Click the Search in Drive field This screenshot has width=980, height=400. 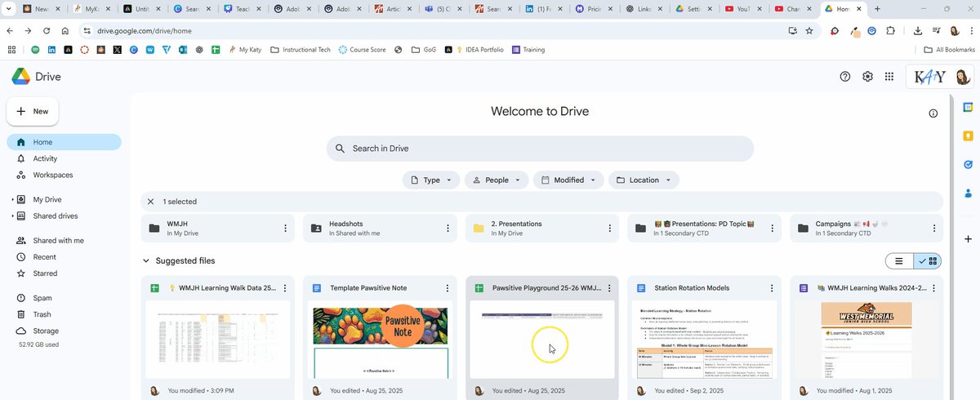[x=540, y=149]
